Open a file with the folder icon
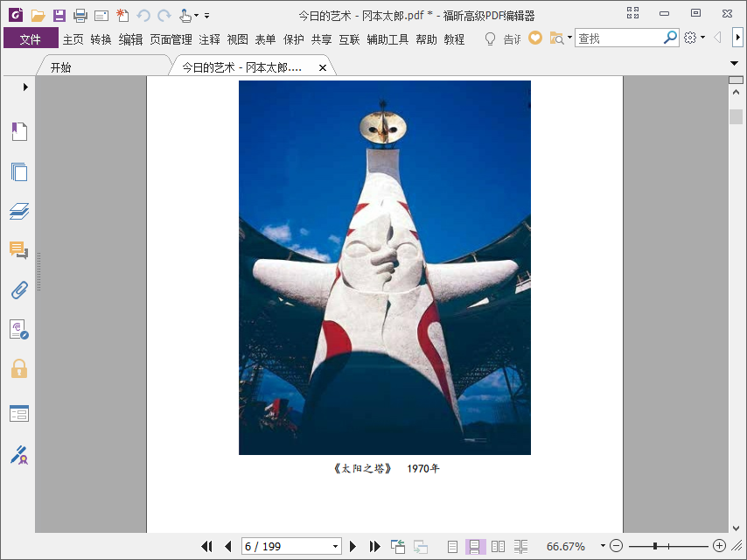Image resolution: width=747 pixels, height=560 pixels. pos(38,16)
